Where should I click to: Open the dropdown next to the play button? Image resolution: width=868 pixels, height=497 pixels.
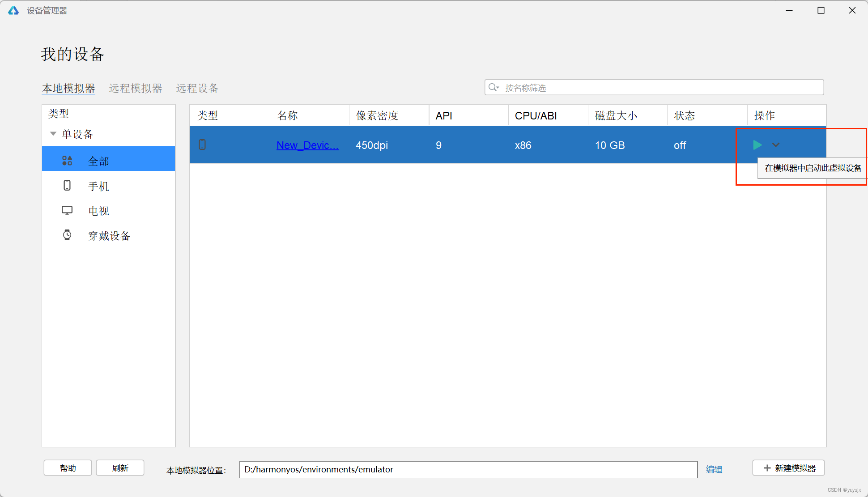776,144
